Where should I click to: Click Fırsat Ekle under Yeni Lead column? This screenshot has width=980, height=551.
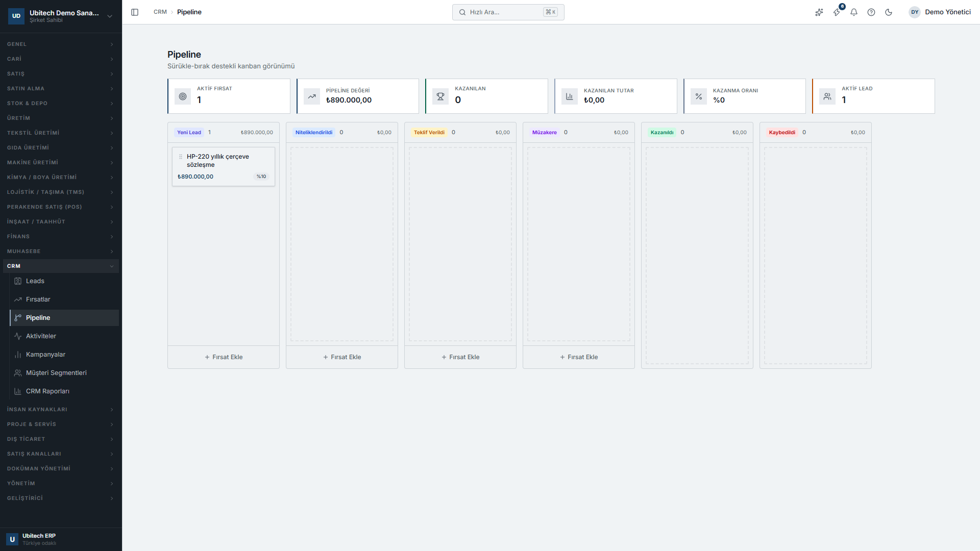coord(224,357)
